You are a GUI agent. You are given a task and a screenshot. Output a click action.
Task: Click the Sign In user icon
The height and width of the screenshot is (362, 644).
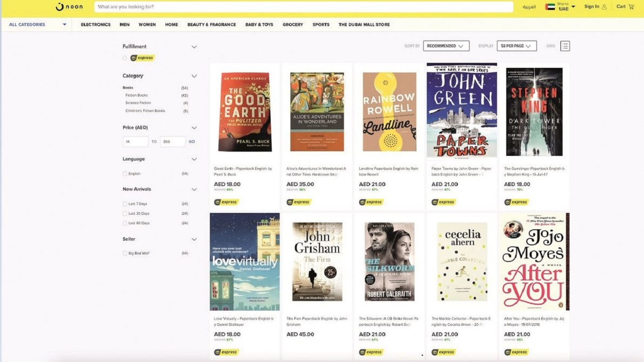tap(604, 7)
